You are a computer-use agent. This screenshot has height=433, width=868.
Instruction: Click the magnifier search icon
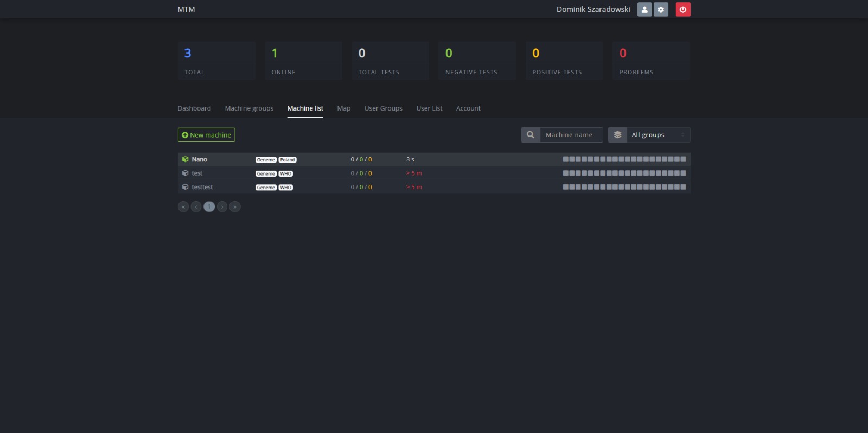coord(531,135)
